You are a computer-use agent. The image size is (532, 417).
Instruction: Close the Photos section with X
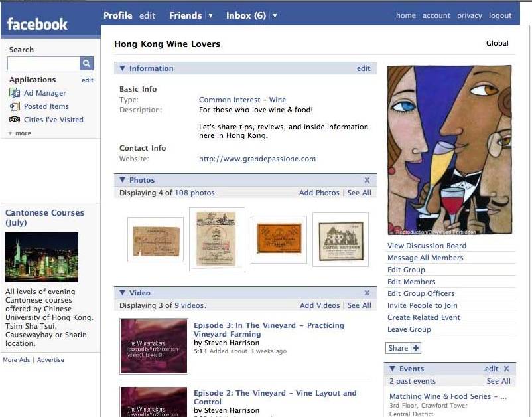(367, 180)
